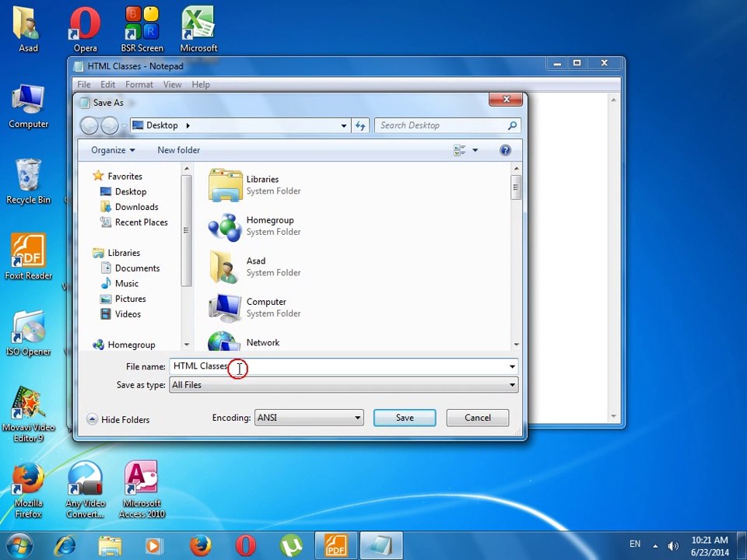Select the Computer system folder item
Image resolution: width=747 pixels, height=560 pixels.
coord(254,308)
